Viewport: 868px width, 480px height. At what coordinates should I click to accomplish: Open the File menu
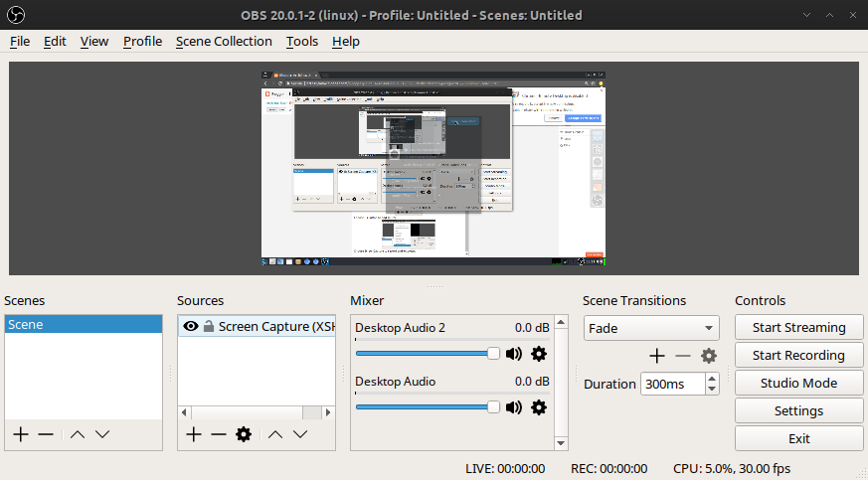click(x=20, y=42)
